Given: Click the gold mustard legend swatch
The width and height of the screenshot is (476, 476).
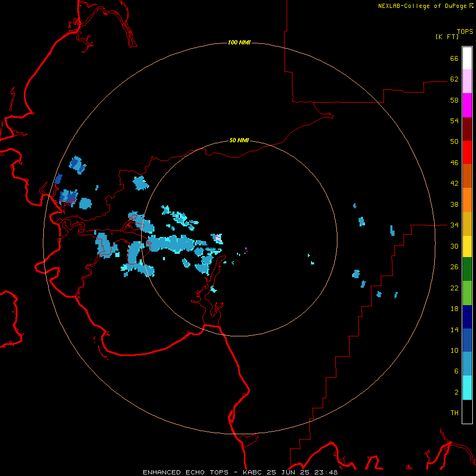Looking at the screenshot, I should [x=467, y=224].
